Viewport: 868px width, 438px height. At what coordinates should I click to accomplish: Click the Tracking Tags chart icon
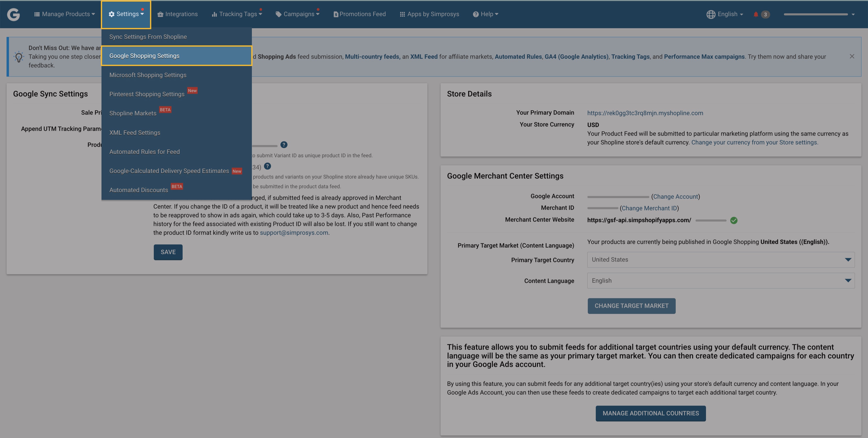(214, 14)
